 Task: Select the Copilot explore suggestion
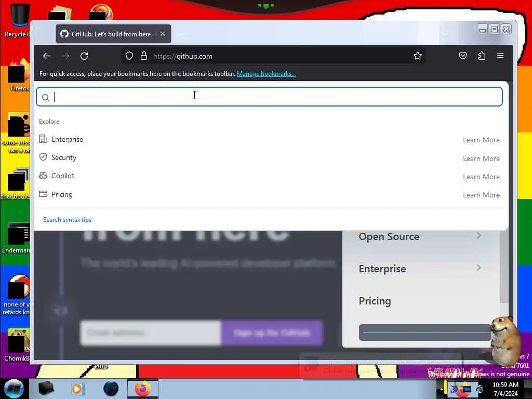click(270, 176)
